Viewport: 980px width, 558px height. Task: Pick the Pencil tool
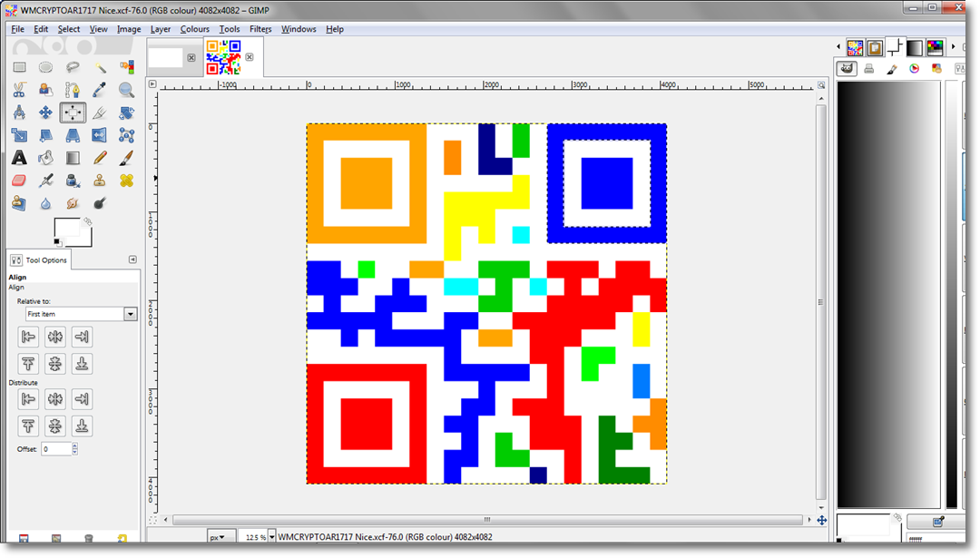coord(100,158)
